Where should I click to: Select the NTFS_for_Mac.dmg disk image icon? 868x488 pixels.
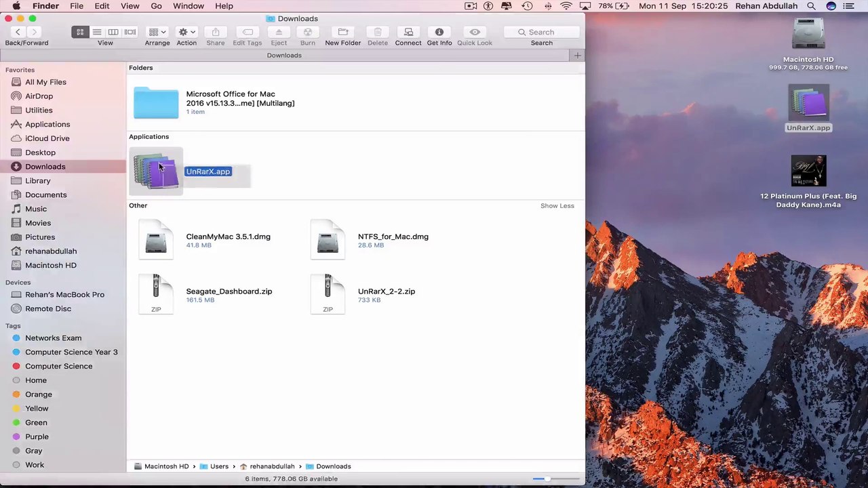click(x=328, y=240)
